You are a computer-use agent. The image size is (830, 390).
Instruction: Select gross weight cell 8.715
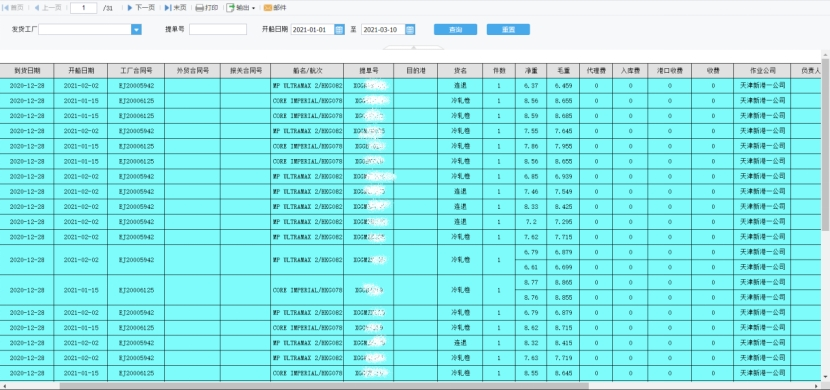(563, 328)
